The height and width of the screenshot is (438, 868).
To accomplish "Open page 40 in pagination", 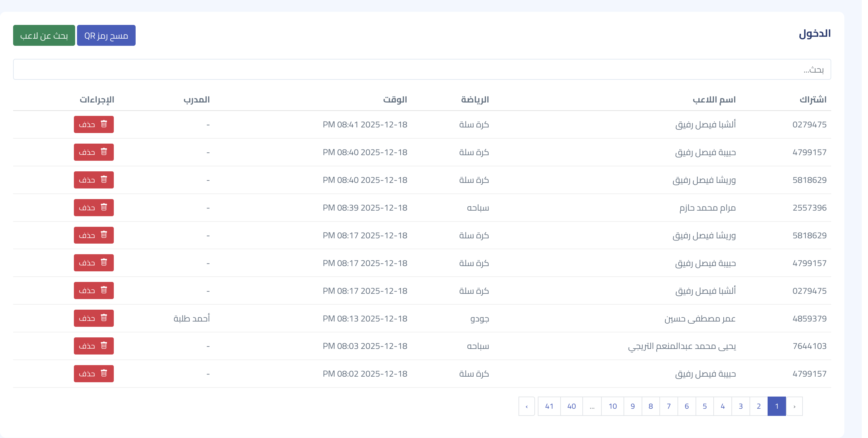I will point(571,406).
